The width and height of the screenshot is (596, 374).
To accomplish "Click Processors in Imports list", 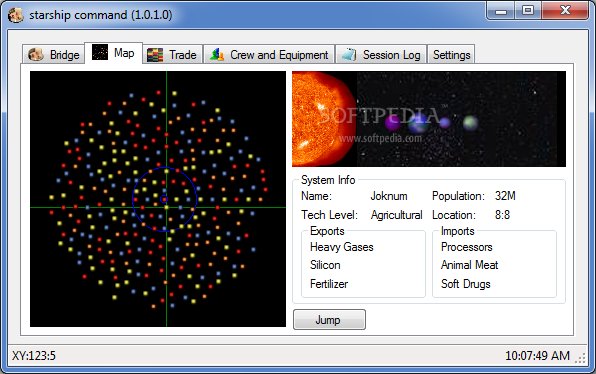I will pos(466,247).
